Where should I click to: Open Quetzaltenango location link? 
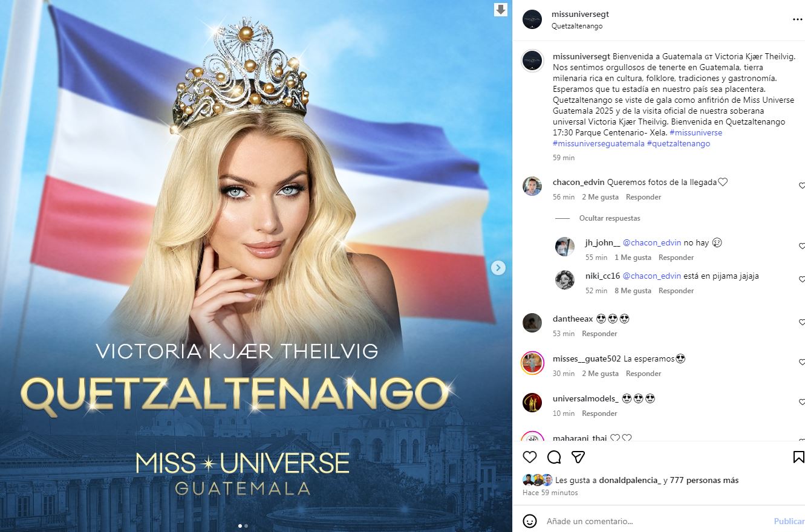click(577, 26)
